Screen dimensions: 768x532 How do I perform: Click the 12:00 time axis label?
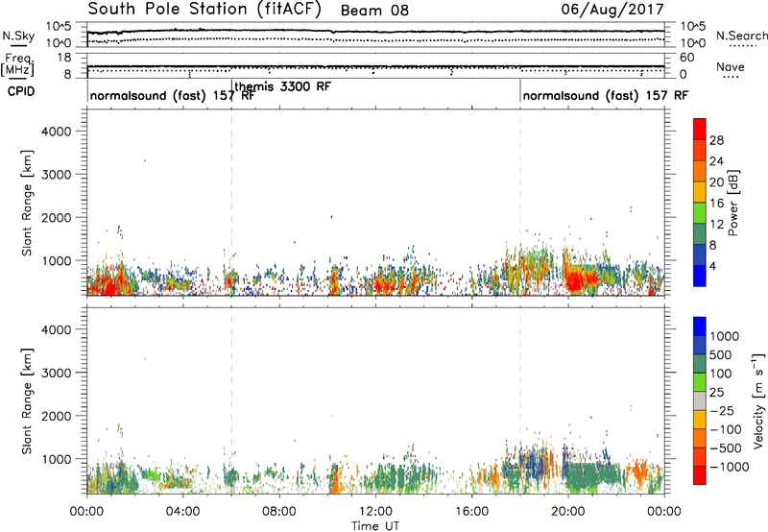click(x=375, y=512)
